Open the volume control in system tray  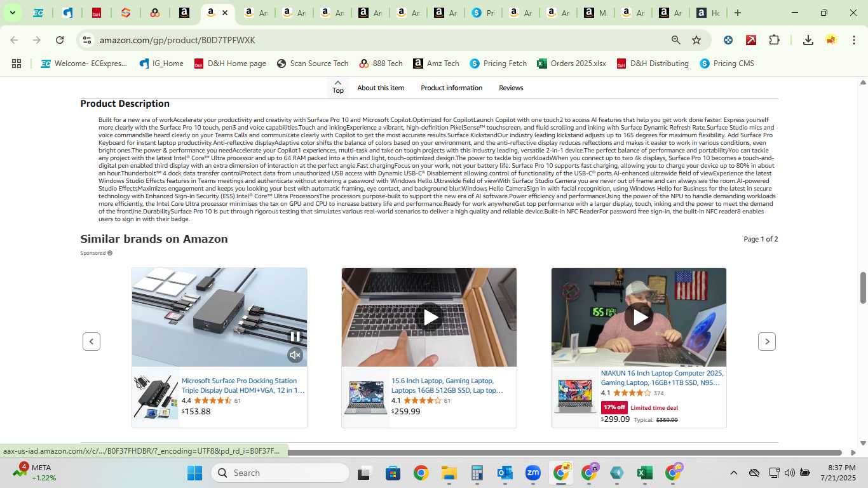click(x=790, y=473)
